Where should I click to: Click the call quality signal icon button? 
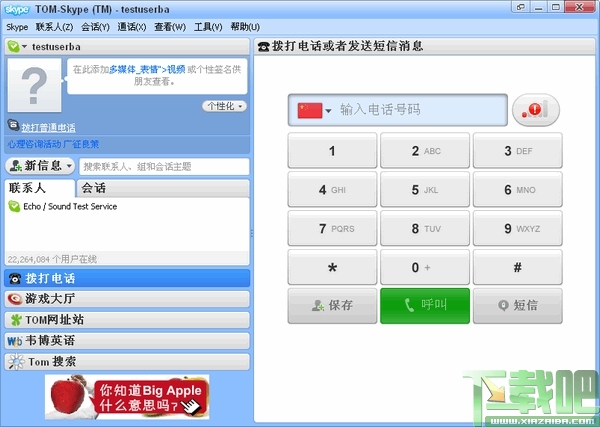(536, 110)
